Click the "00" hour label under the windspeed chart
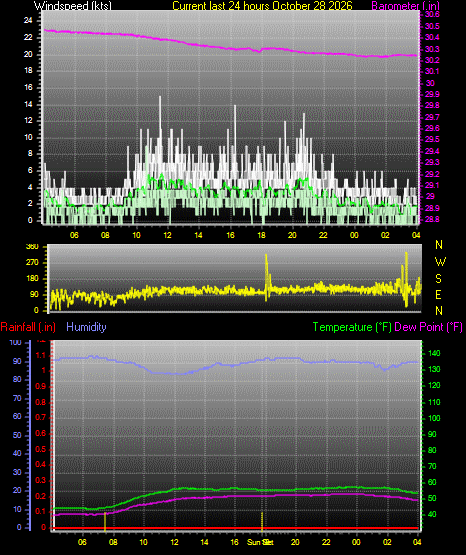 pyautogui.click(x=354, y=235)
